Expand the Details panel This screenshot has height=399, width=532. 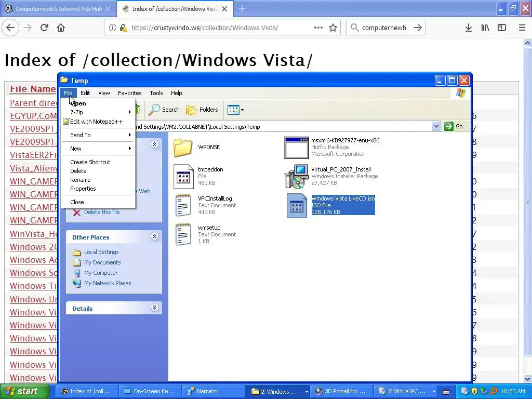[x=154, y=308]
